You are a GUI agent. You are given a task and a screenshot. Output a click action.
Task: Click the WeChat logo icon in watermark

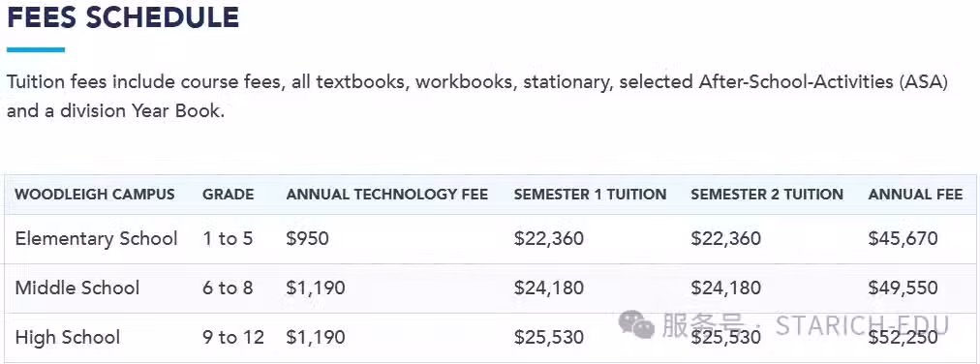[636, 324]
